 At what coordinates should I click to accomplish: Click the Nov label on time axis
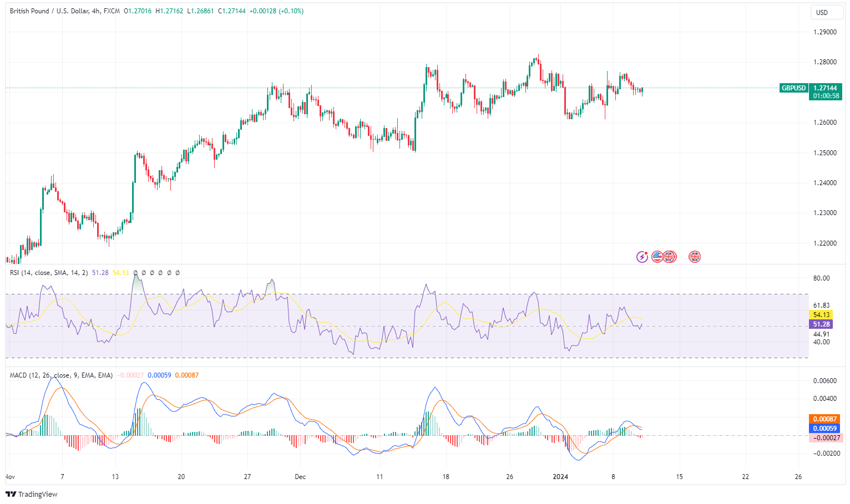point(9,477)
